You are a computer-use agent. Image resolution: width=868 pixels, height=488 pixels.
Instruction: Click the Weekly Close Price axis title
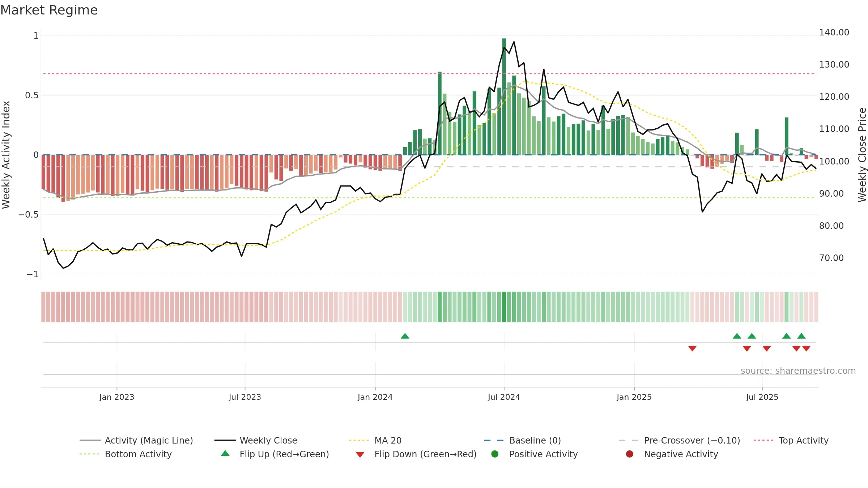point(862,155)
